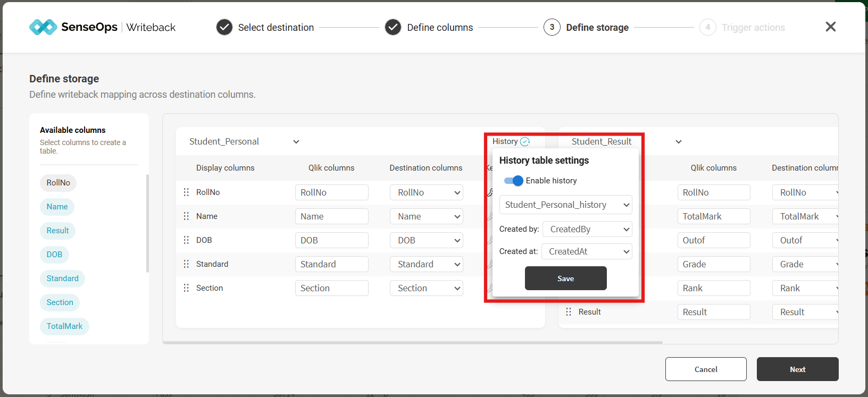Click RollNo Qlik column field in Student_Personal

332,192
